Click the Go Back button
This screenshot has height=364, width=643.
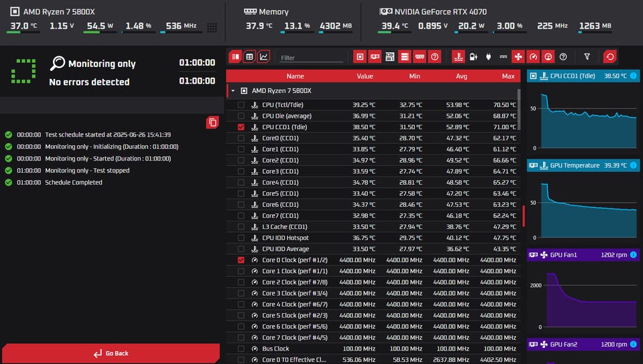click(111, 353)
